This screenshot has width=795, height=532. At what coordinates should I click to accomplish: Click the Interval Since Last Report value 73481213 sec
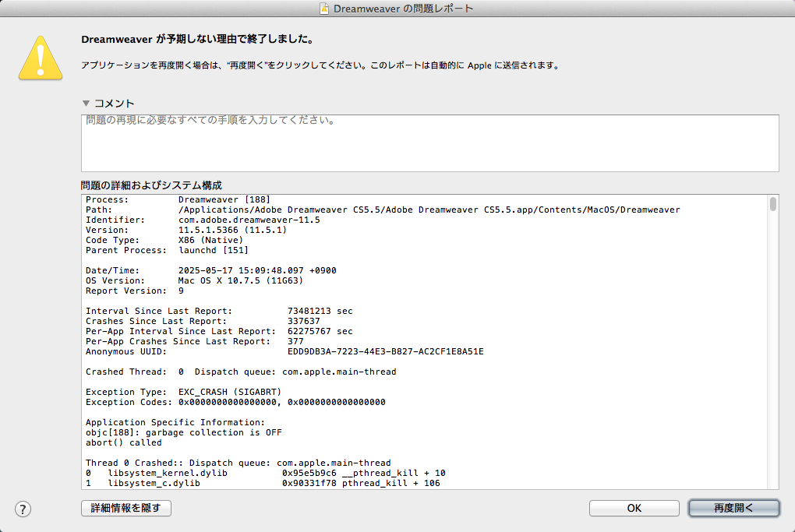[320, 311]
